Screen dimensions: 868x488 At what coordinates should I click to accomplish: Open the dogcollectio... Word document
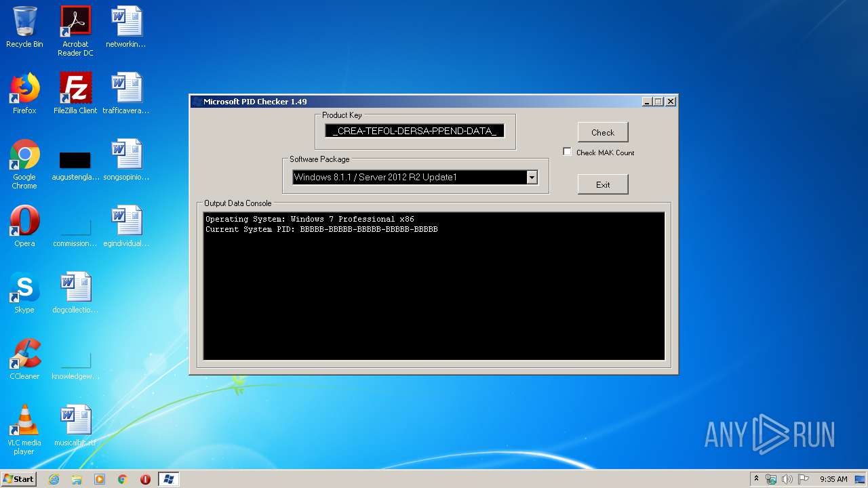(75, 293)
